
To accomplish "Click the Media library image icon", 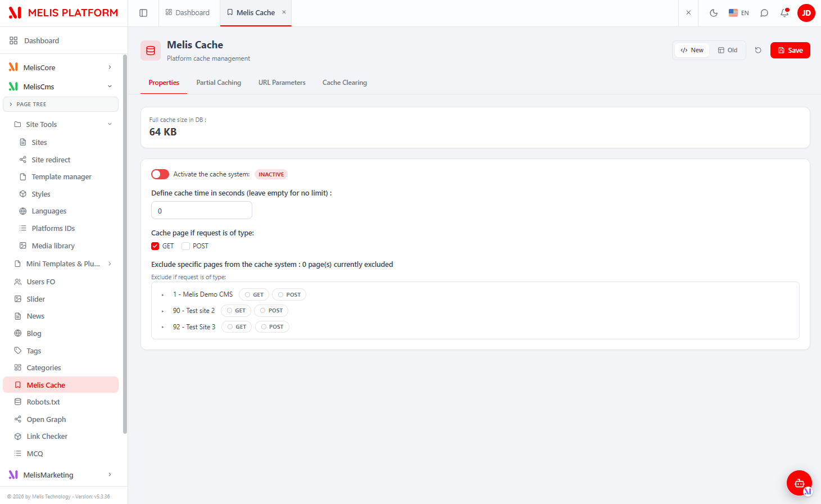I will (23, 246).
